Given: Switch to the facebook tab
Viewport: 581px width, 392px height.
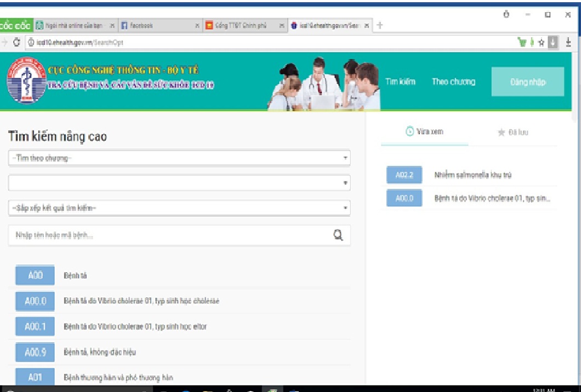Looking at the screenshot, I should click(161, 26).
